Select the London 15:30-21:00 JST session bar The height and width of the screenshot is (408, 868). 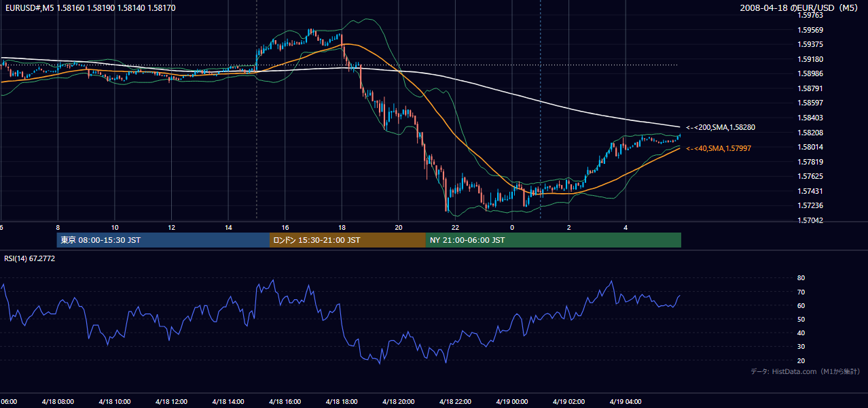click(x=348, y=240)
